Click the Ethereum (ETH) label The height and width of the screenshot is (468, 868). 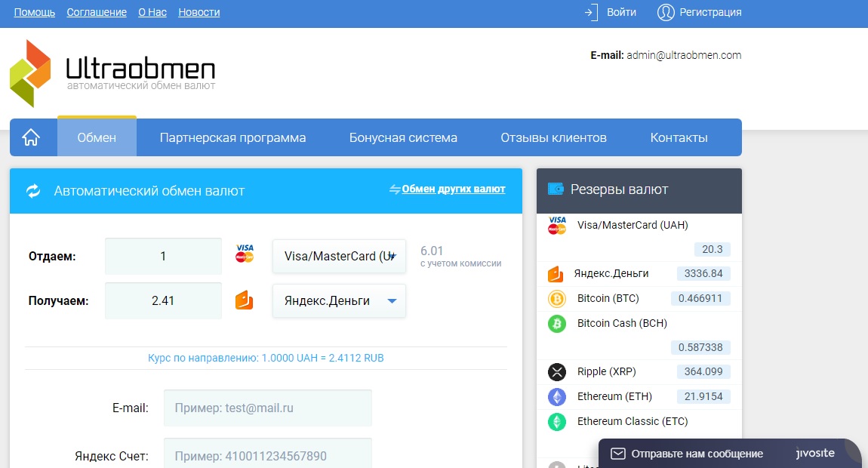[614, 396]
